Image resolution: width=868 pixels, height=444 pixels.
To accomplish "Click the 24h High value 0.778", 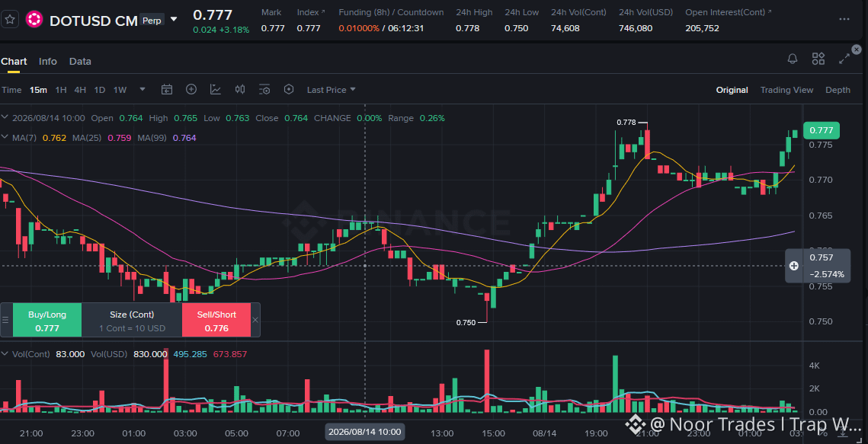I will (x=467, y=28).
